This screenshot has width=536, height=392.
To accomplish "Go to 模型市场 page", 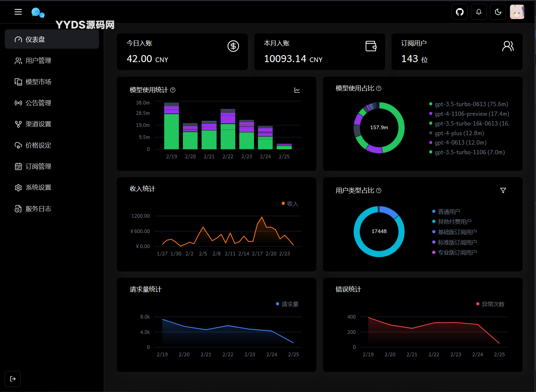I will (x=38, y=82).
